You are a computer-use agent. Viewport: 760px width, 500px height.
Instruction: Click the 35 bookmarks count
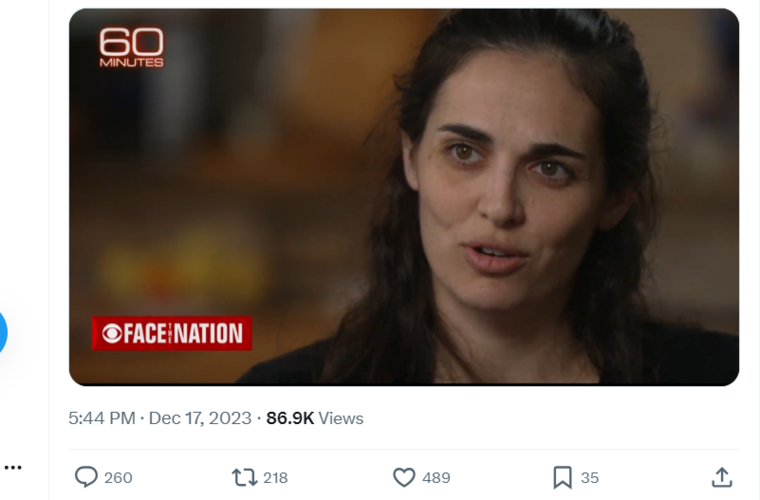point(590,478)
